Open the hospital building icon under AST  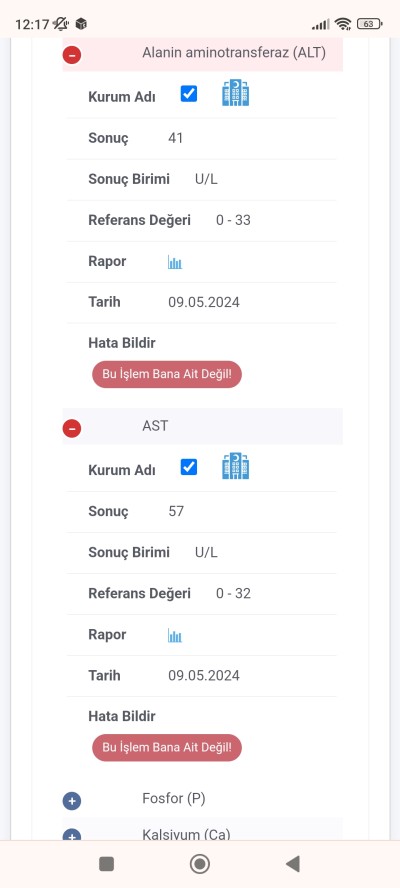[x=235, y=467]
